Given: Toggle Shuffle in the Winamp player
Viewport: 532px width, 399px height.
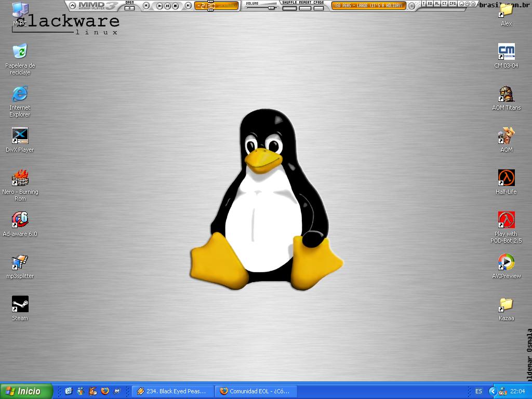Looking at the screenshot, I should point(289,8).
